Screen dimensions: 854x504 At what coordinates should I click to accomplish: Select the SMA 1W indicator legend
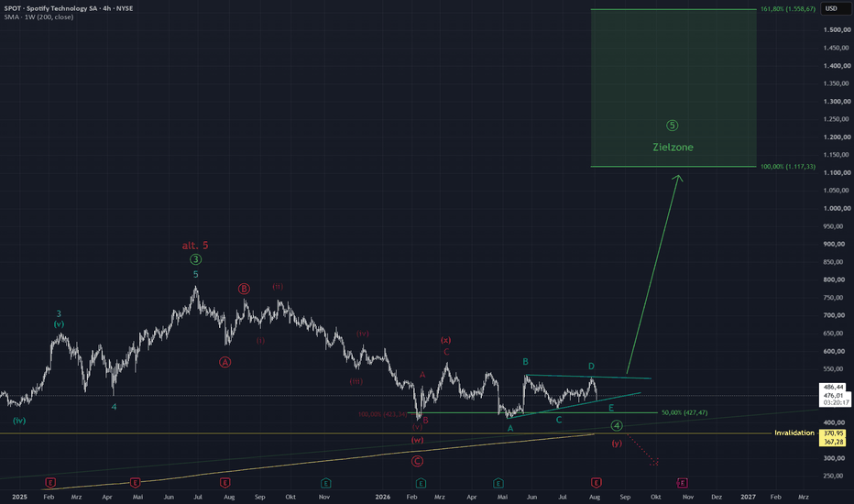pyautogui.click(x=38, y=16)
